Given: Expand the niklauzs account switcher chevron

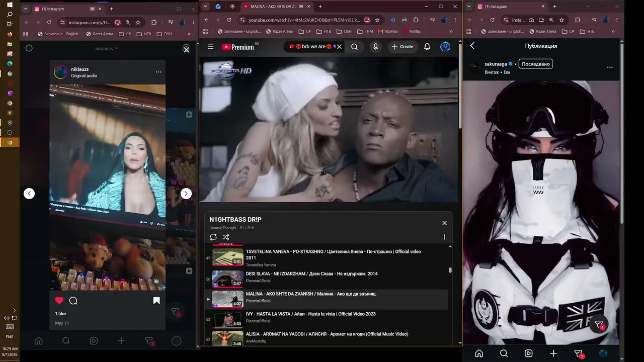Looking at the screenshot, I should (116, 49).
